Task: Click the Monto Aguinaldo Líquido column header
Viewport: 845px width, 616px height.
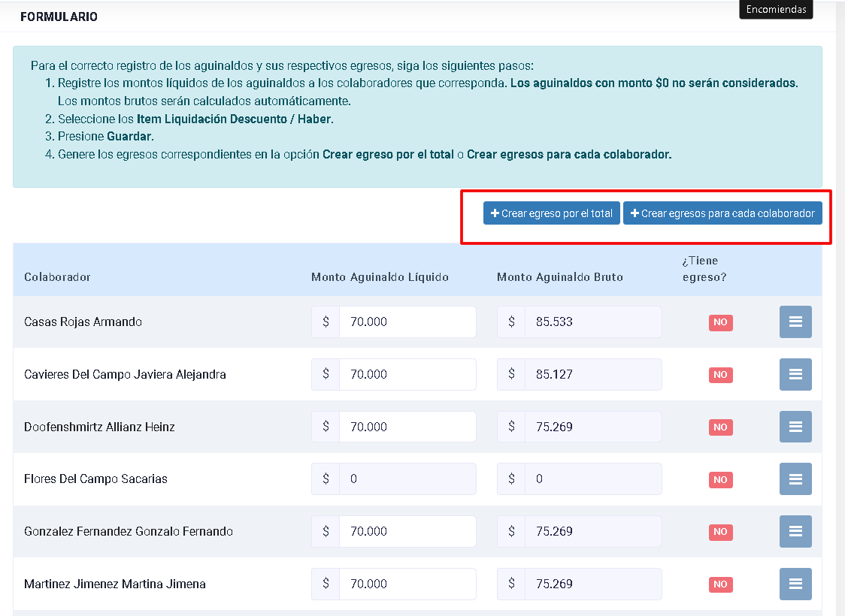Action: point(380,276)
